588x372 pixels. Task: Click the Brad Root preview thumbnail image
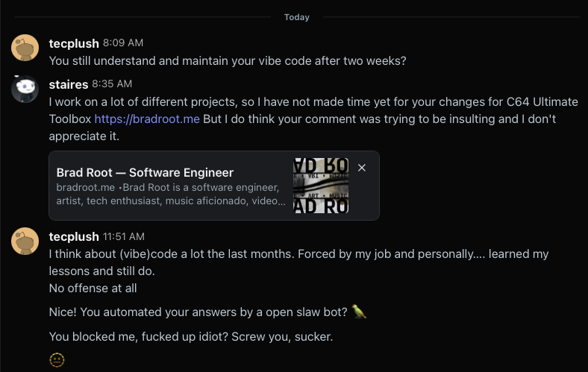321,186
